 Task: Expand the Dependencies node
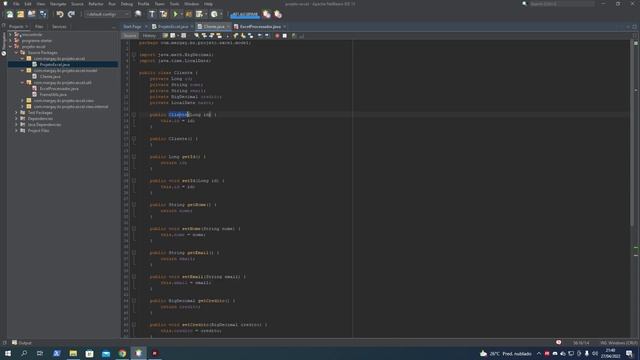coord(16,119)
